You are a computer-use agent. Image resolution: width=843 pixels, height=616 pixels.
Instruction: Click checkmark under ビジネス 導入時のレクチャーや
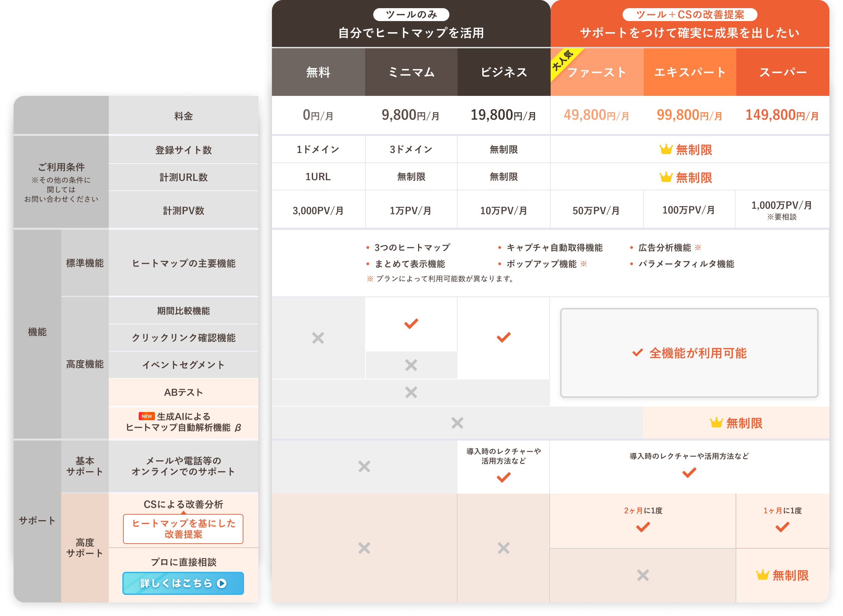tap(503, 477)
